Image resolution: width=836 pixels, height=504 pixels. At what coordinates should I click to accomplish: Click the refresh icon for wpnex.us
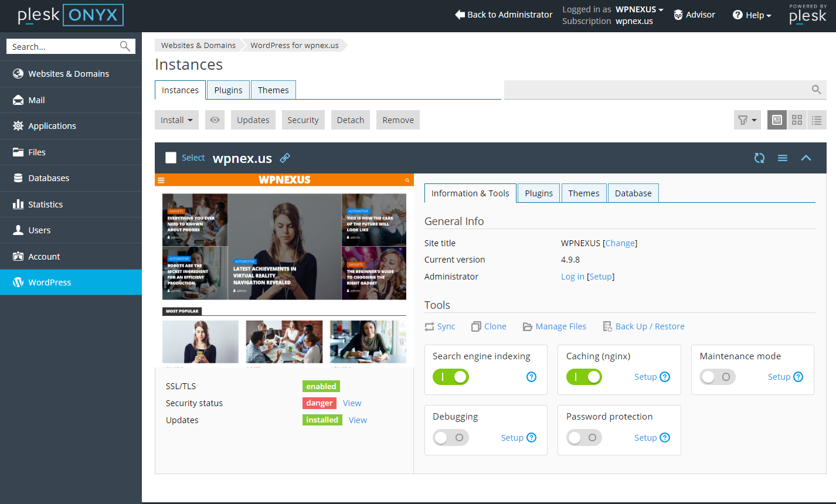pyautogui.click(x=759, y=158)
